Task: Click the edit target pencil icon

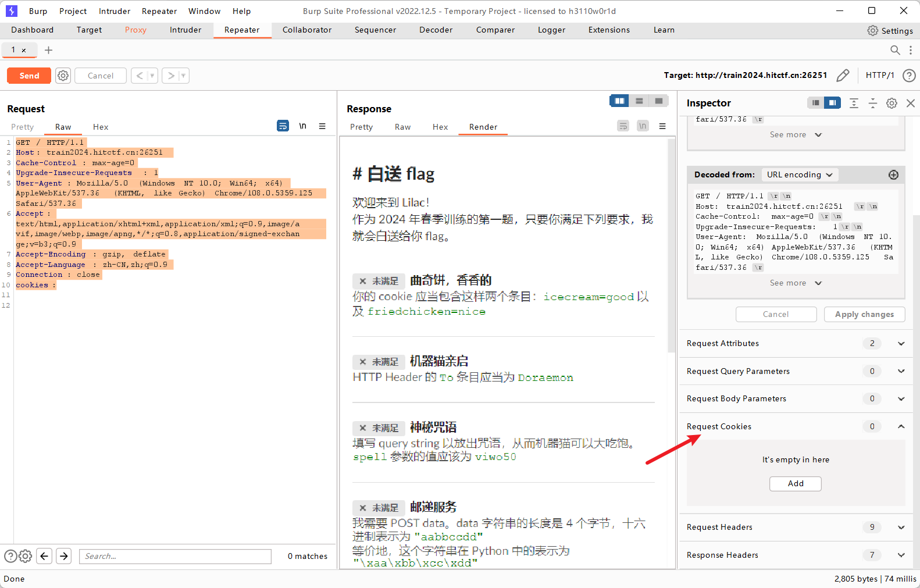Action: (x=843, y=75)
